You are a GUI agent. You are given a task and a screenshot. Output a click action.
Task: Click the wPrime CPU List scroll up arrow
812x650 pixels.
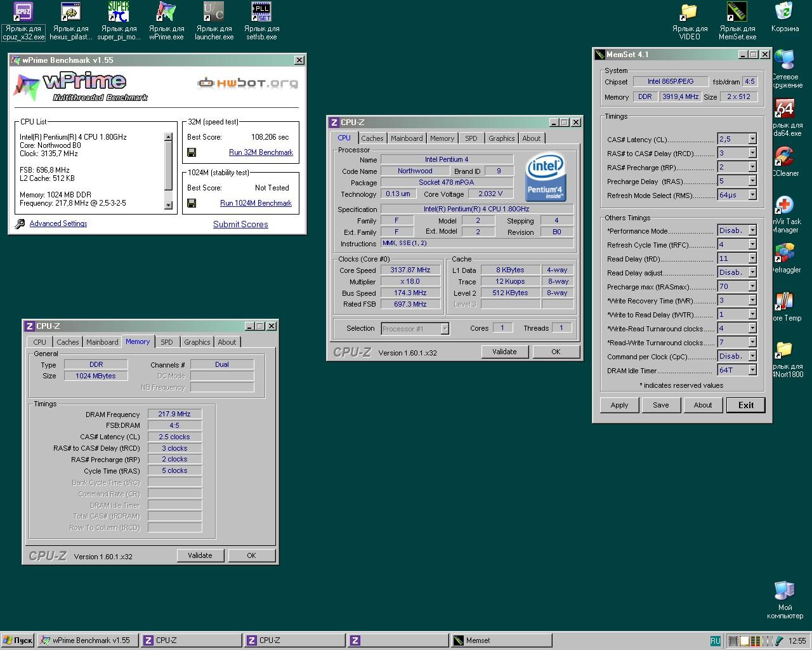pyautogui.click(x=168, y=137)
